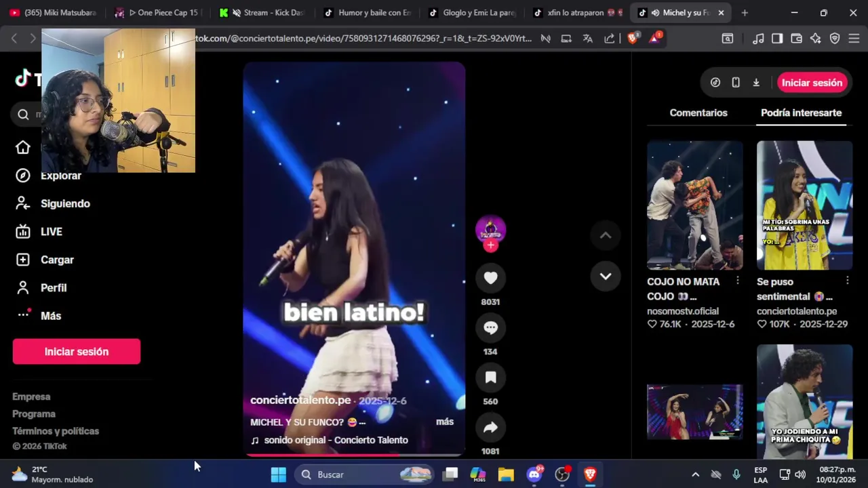
Task: Click top-right Iniciar sesión button
Action: coord(812,83)
